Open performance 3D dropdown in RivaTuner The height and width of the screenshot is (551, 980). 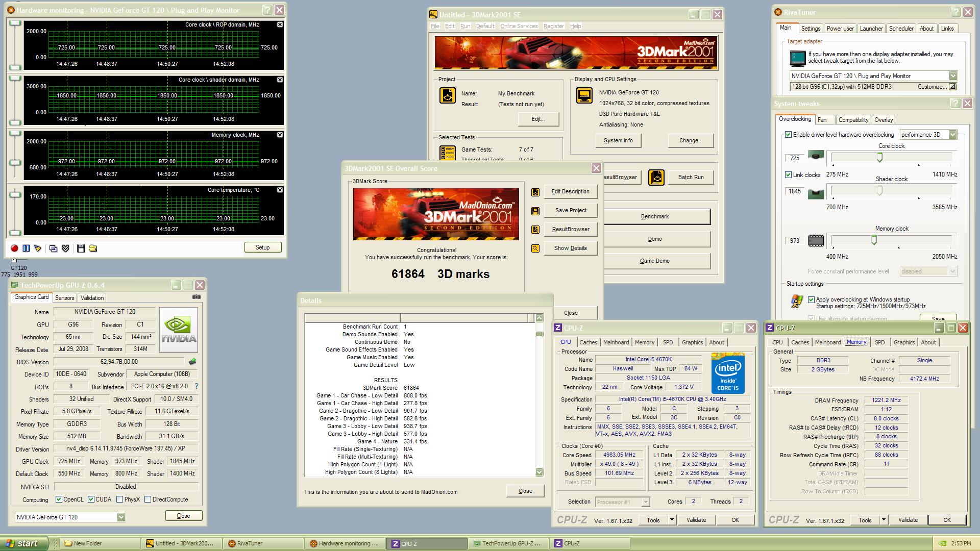click(x=952, y=135)
